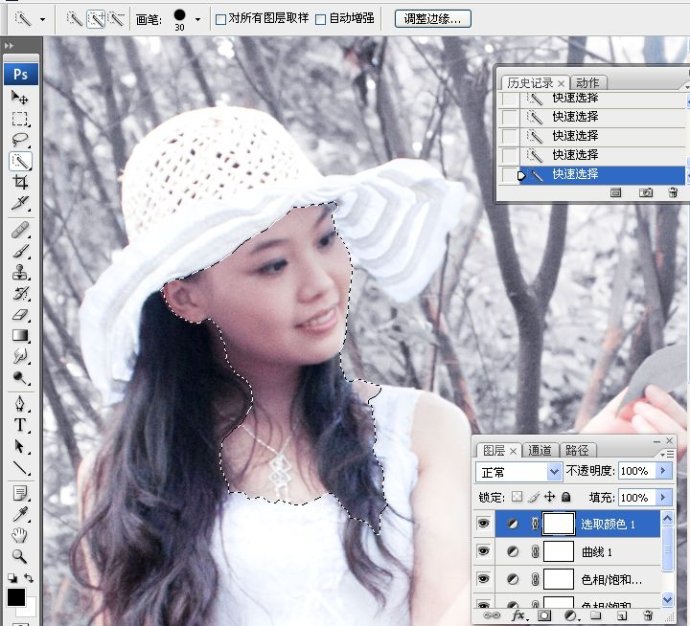Select the Pen tool
The width and height of the screenshot is (690, 626).
[19, 404]
